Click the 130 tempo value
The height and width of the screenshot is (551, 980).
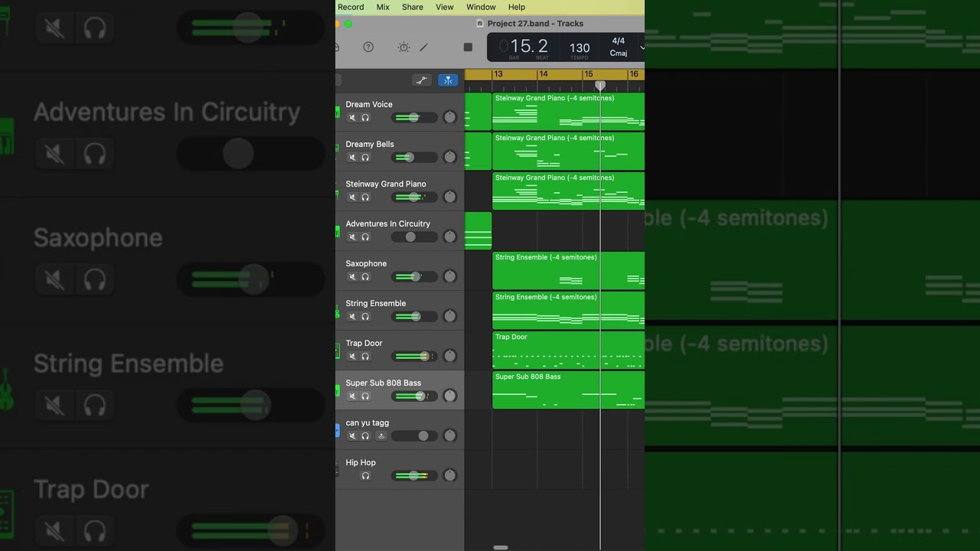click(x=580, y=47)
